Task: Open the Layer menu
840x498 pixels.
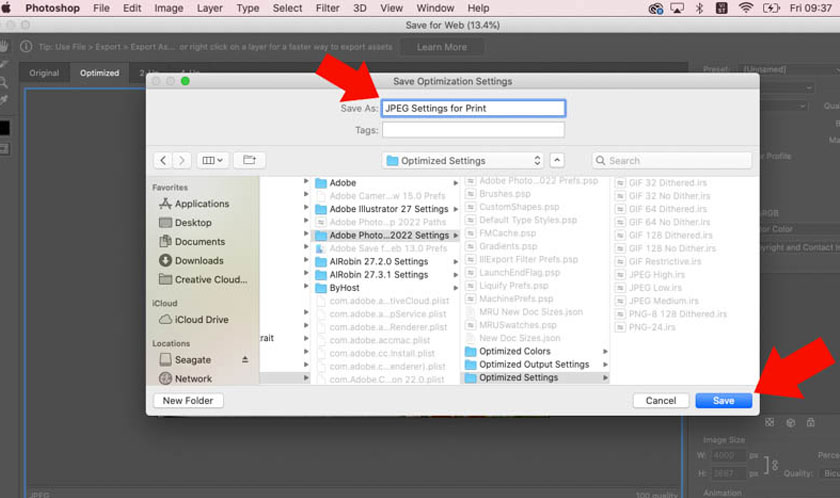Action: (210, 8)
